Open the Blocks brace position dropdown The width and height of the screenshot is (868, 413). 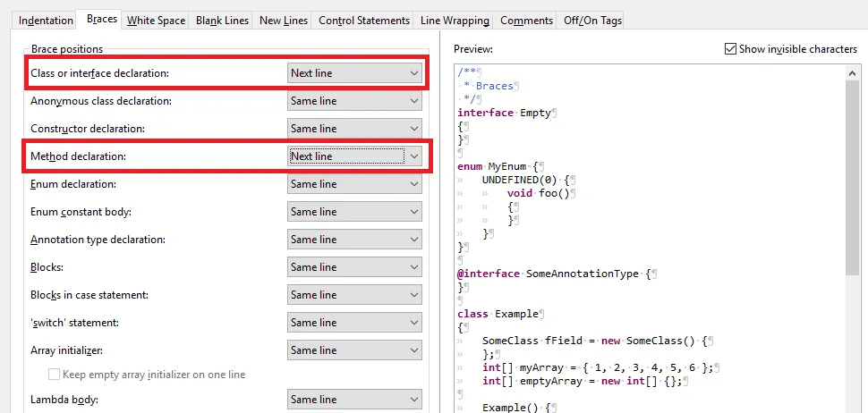click(x=354, y=267)
